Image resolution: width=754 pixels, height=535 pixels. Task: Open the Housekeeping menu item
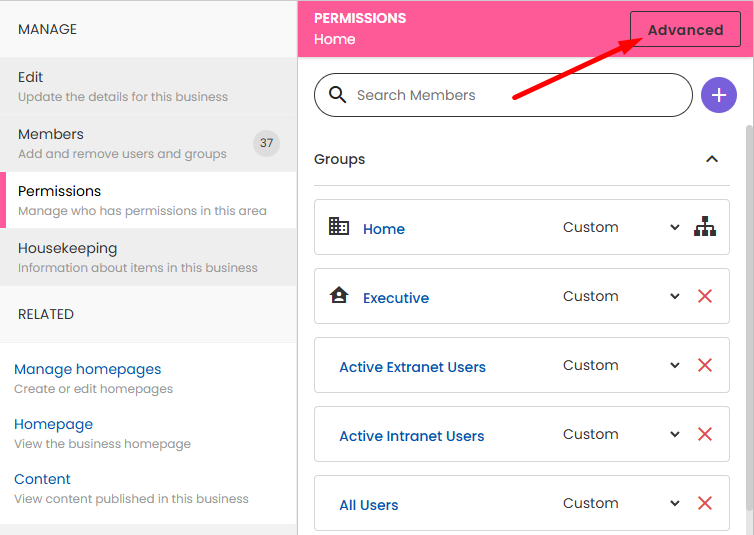click(148, 257)
